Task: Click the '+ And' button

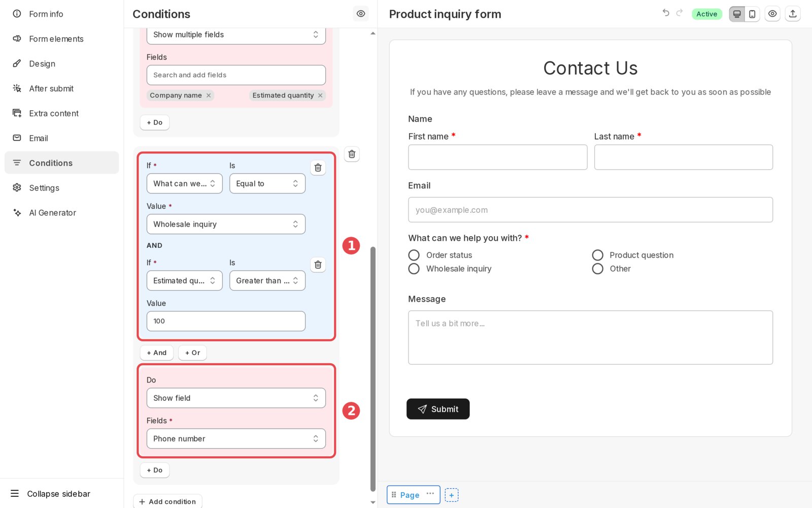Action: click(x=157, y=353)
